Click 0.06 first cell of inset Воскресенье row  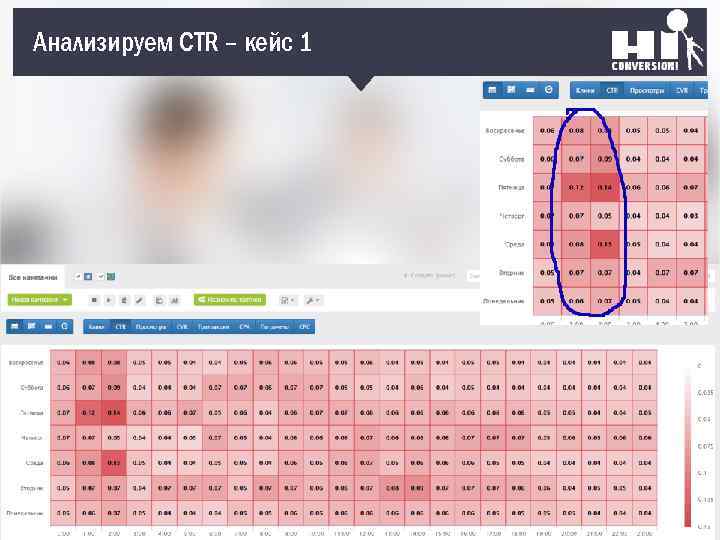(x=547, y=131)
